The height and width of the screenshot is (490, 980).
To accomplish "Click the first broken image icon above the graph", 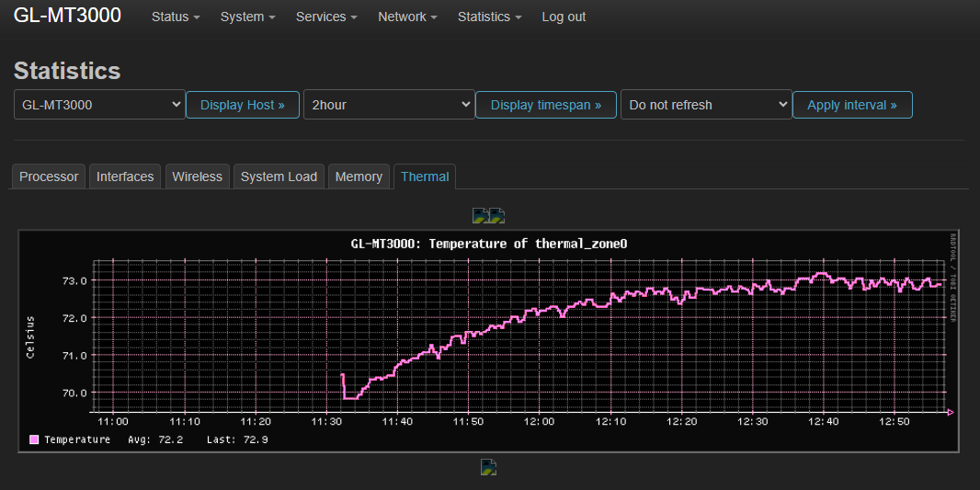I will 481,216.
